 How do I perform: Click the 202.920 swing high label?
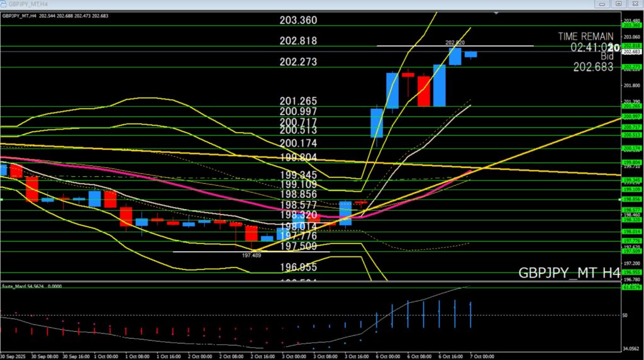(454, 43)
